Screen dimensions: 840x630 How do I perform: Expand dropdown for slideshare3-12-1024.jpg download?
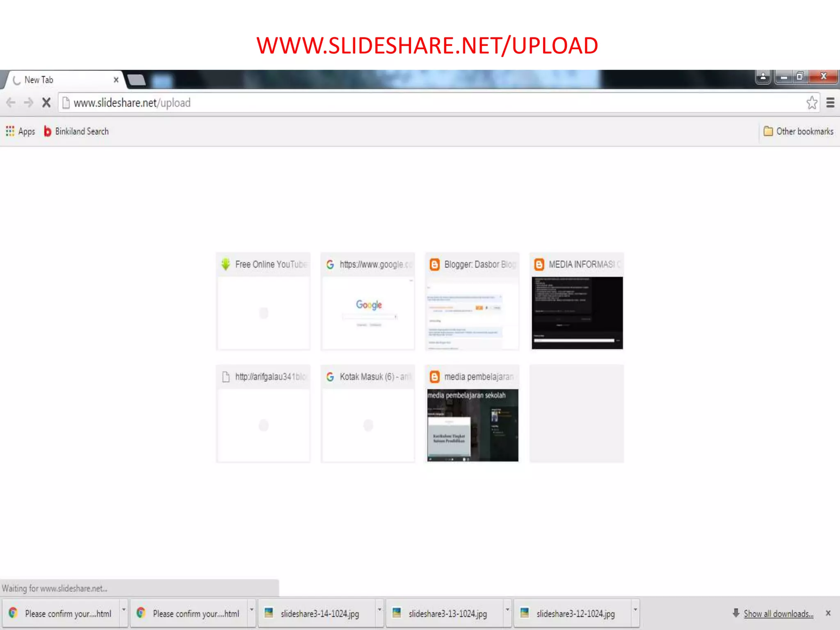(635, 610)
